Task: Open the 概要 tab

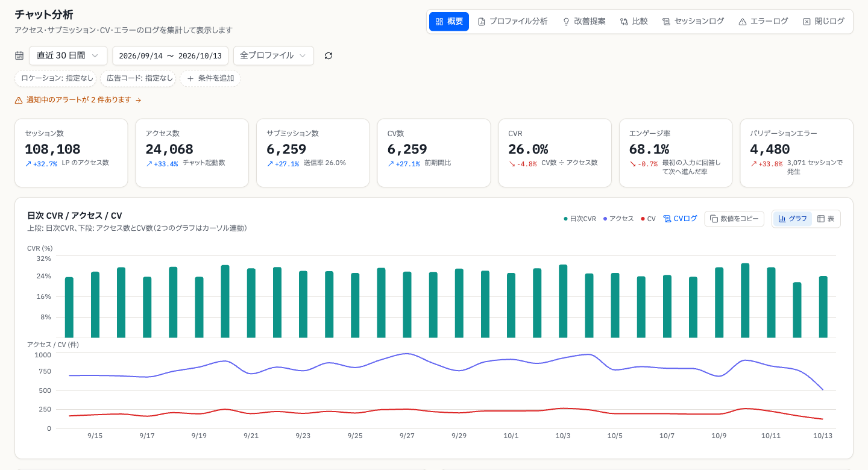Action: (449, 22)
